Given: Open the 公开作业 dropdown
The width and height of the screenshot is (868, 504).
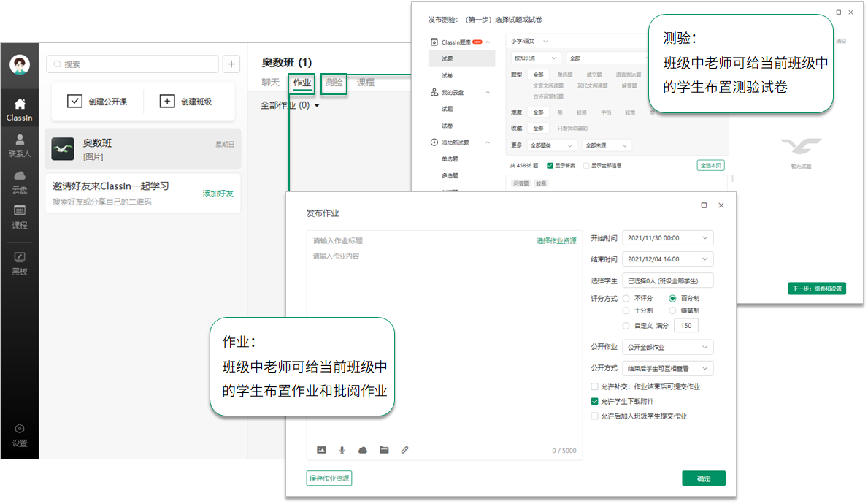Looking at the screenshot, I should pos(667,347).
